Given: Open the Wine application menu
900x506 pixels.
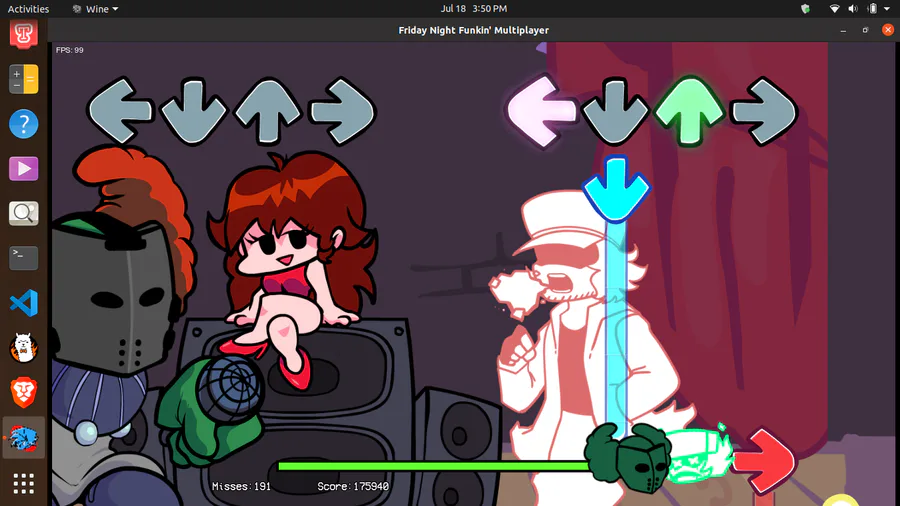Looking at the screenshot, I should pos(95,9).
